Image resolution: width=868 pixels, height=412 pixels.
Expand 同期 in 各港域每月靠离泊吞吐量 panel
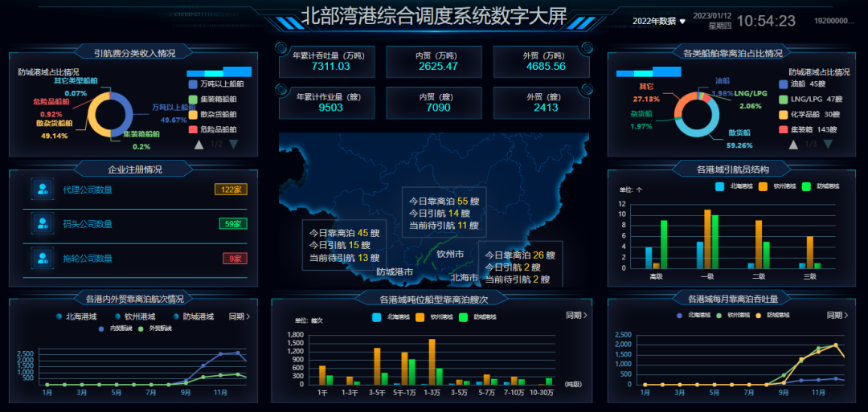pos(837,315)
